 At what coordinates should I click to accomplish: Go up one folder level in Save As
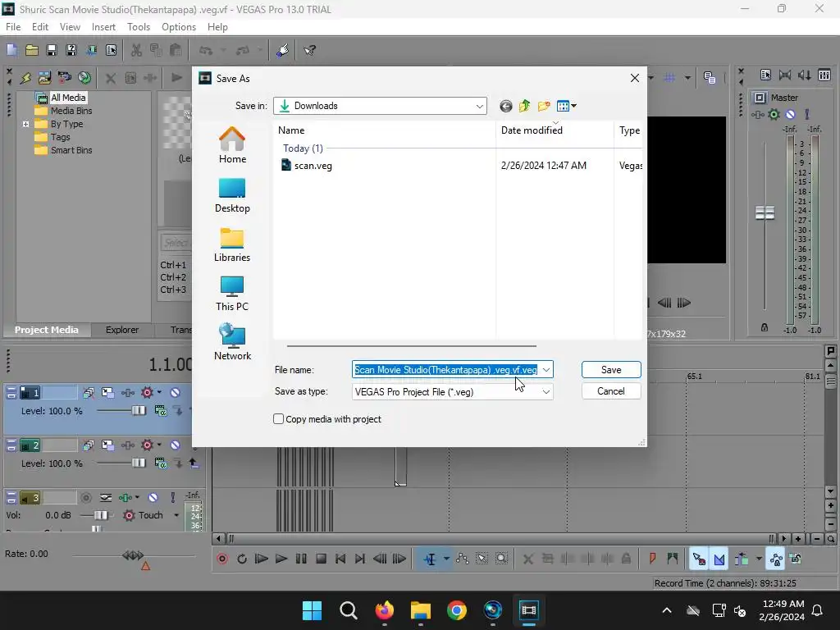tap(524, 106)
